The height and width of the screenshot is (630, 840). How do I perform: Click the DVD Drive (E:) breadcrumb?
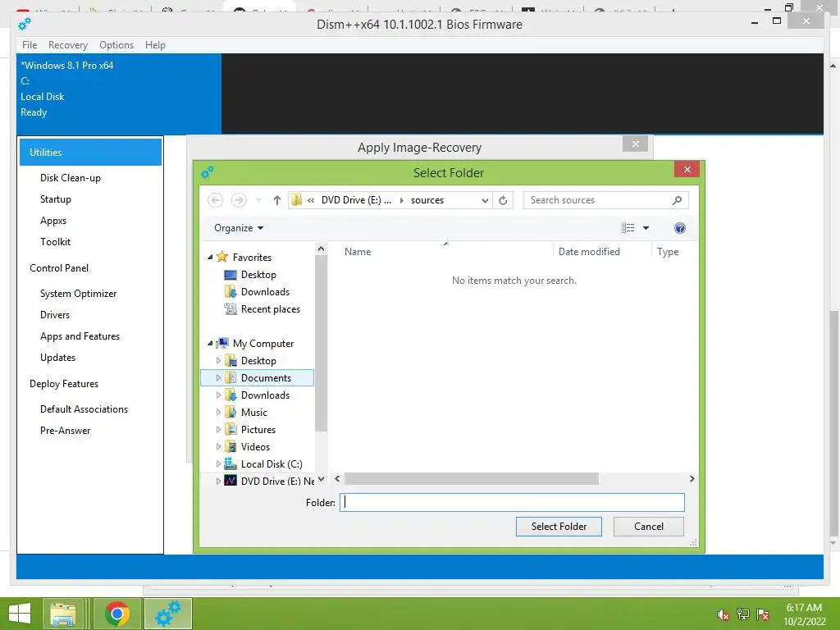click(x=356, y=200)
